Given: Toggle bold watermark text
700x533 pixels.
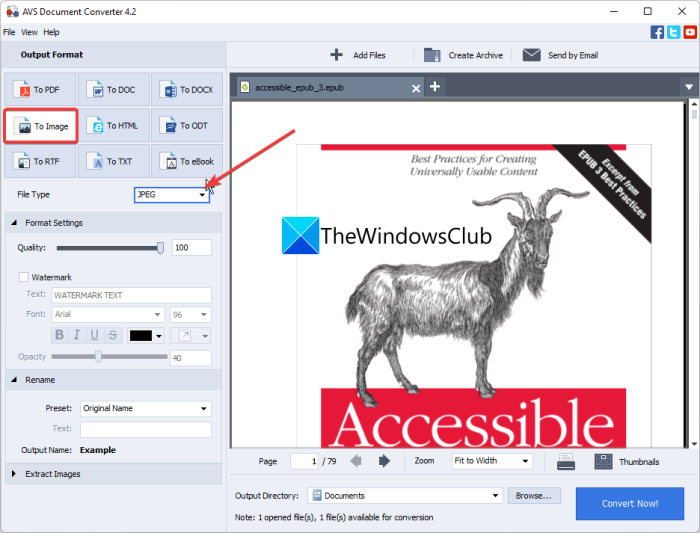Looking at the screenshot, I should 59,335.
